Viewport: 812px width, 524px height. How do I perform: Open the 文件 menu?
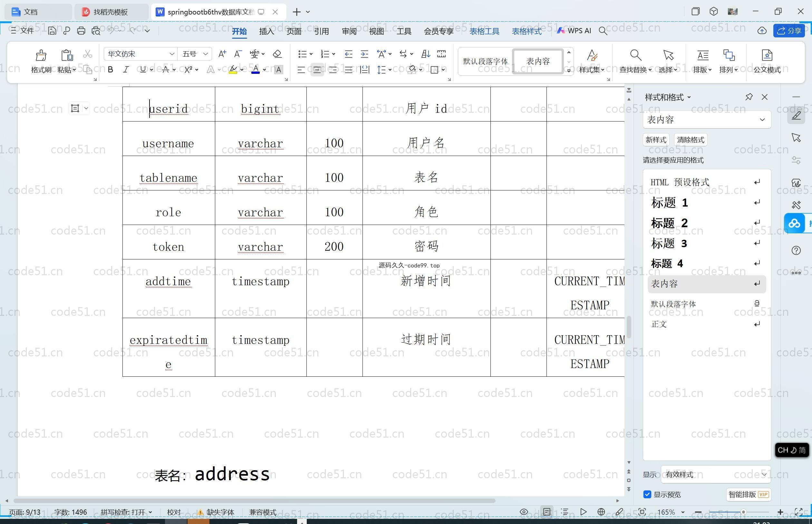(x=23, y=31)
